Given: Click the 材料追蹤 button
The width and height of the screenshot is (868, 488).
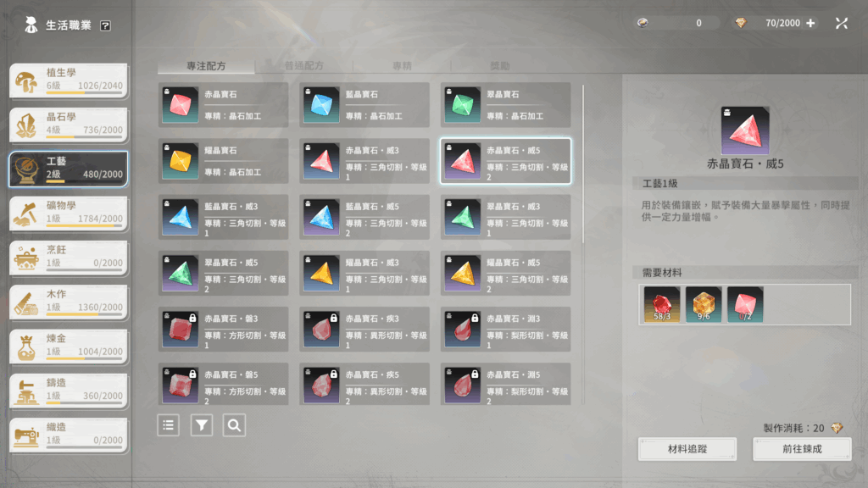Looking at the screenshot, I should [x=687, y=449].
